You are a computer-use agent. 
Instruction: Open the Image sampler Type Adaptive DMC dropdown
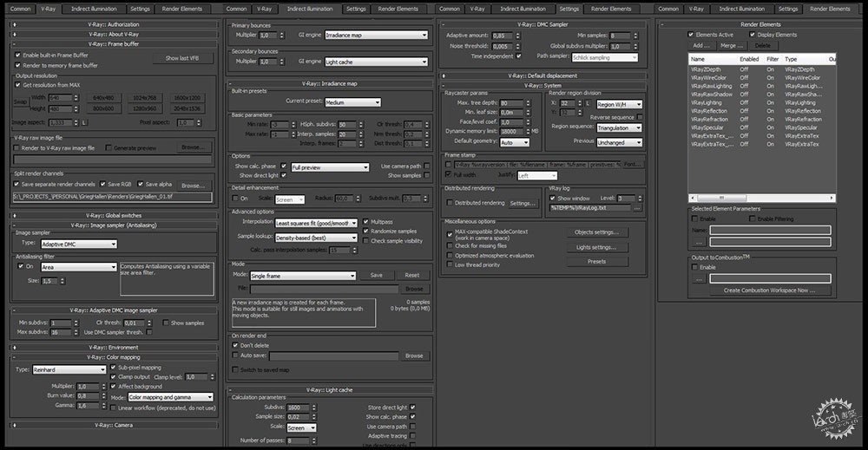click(x=79, y=244)
